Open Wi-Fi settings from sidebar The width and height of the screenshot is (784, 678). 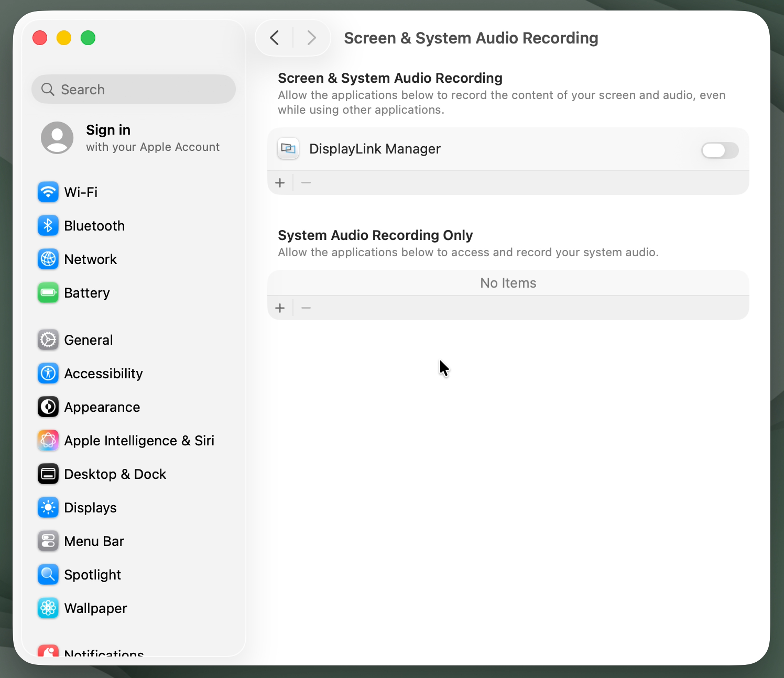pyautogui.click(x=80, y=192)
